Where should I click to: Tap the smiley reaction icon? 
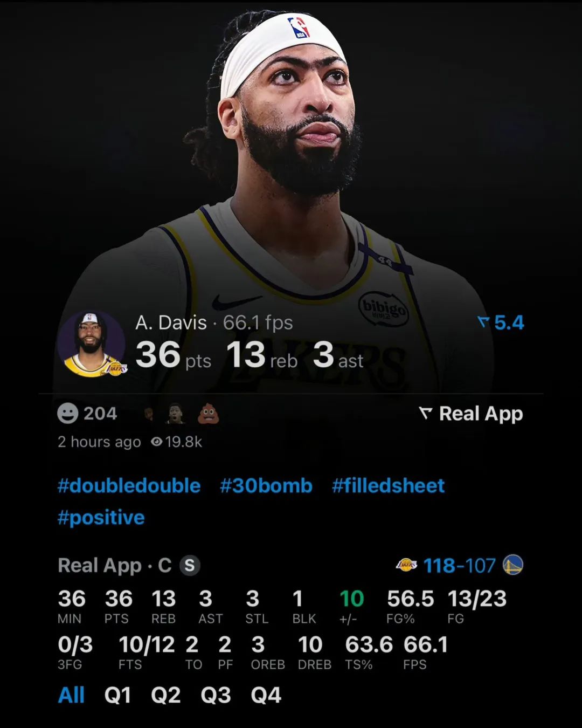coord(68,414)
